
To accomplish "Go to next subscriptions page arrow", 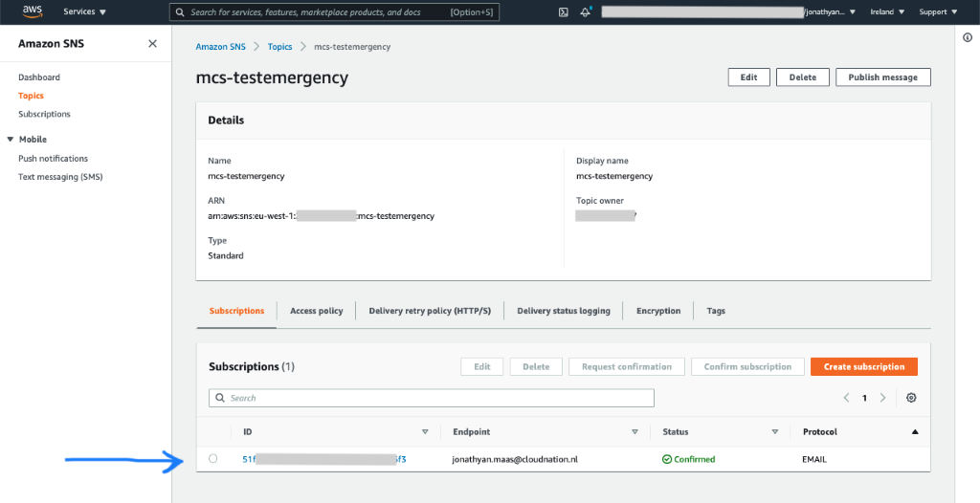I will [882, 398].
